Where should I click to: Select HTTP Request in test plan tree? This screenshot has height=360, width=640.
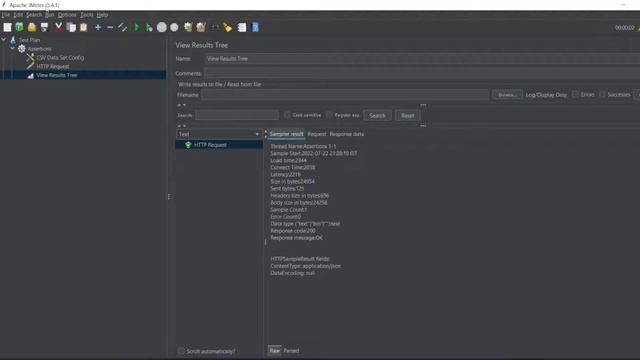(x=53, y=66)
